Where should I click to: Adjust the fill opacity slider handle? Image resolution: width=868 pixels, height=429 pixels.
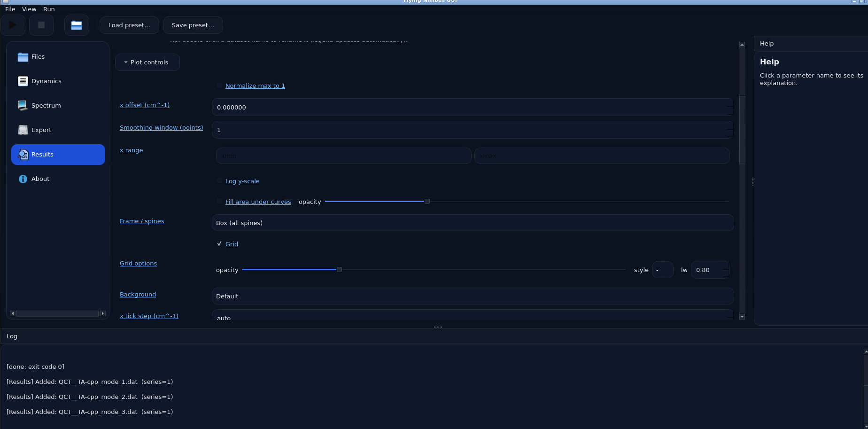click(427, 201)
